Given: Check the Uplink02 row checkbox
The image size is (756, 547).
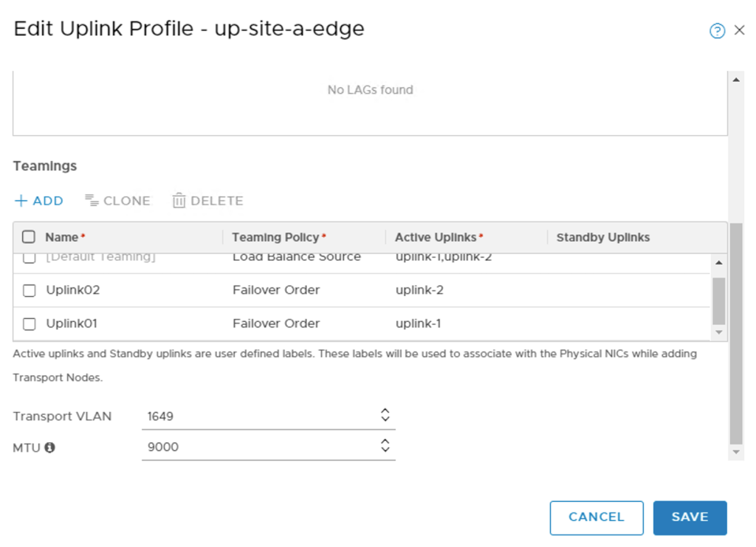Looking at the screenshot, I should coord(29,290).
